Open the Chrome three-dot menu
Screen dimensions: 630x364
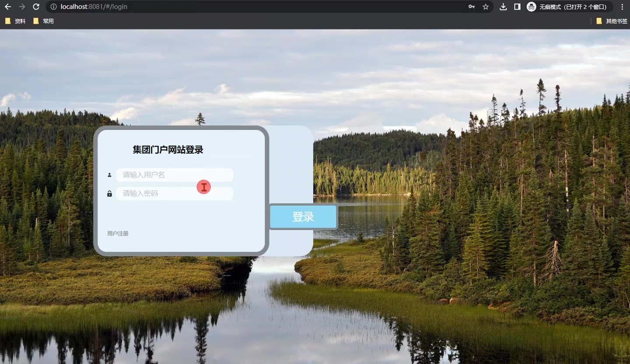pos(622,7)
